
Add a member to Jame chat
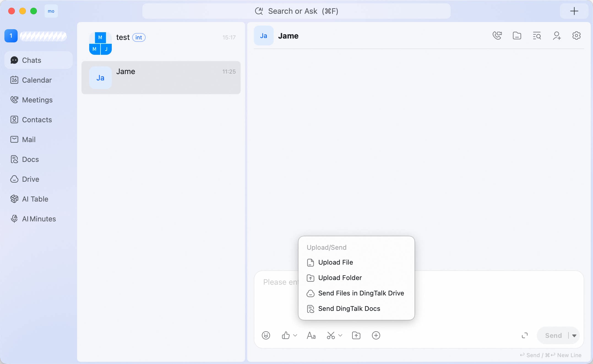(557, 36)
